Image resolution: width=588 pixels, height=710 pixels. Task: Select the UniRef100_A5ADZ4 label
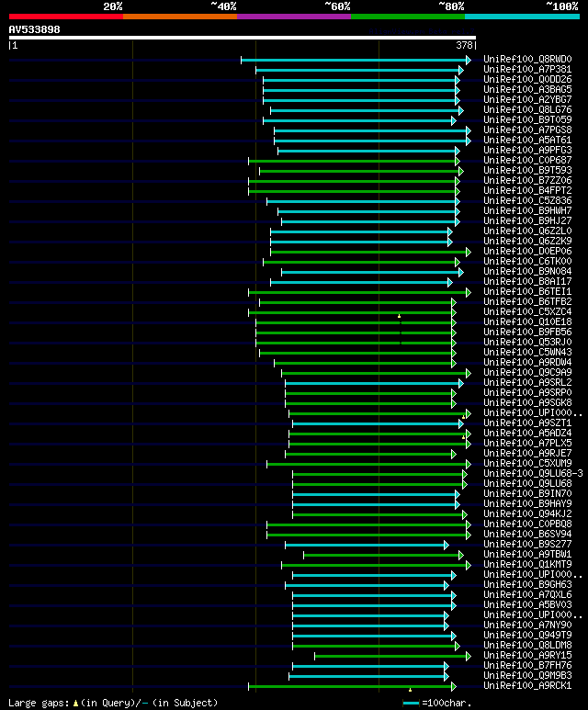(x=527, y=434)
